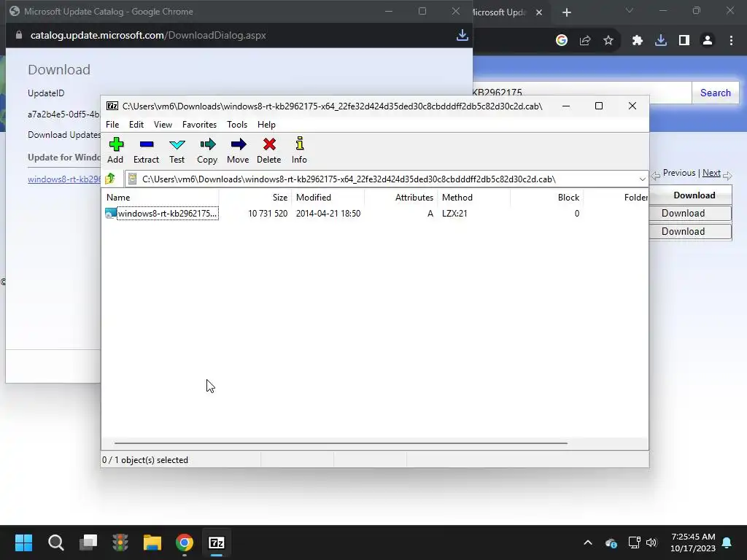This screenshot has height=560, width=747.
Task: Open Chrome downloads toolbar icon
Action: pyautogui.click(x=660, y=41)
